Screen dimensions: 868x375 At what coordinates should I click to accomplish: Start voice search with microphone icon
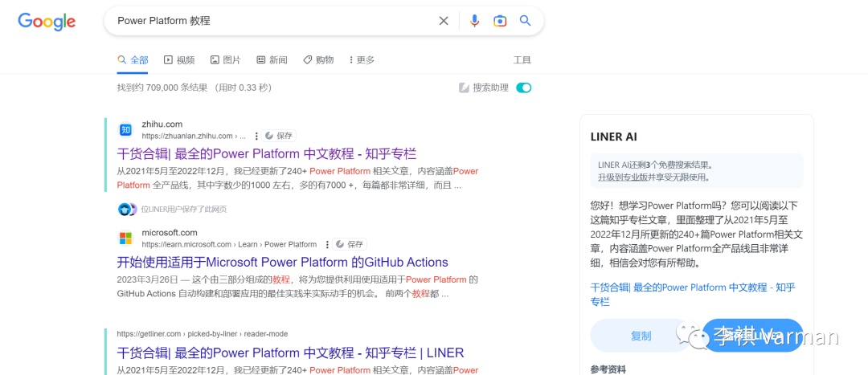474,21
